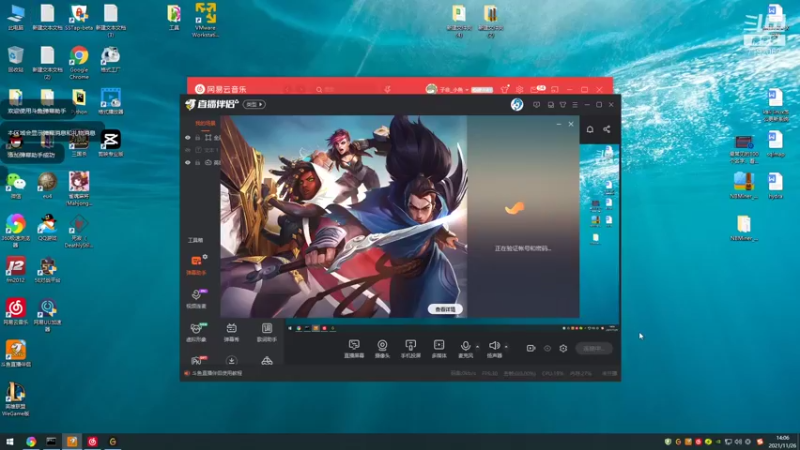Open the video connect tool with microphone icon
Image resolution: width=800 pixels, height=450 pixels.
point(196,298)
